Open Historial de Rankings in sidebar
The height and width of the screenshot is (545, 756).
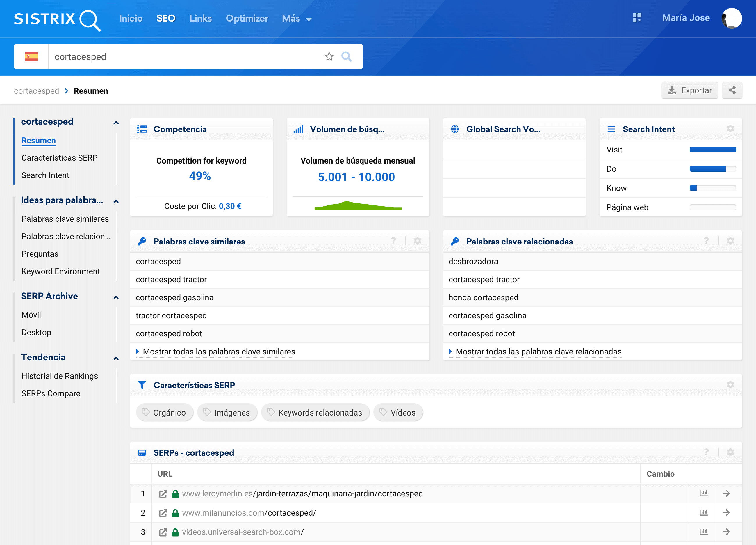coord(60,376)
